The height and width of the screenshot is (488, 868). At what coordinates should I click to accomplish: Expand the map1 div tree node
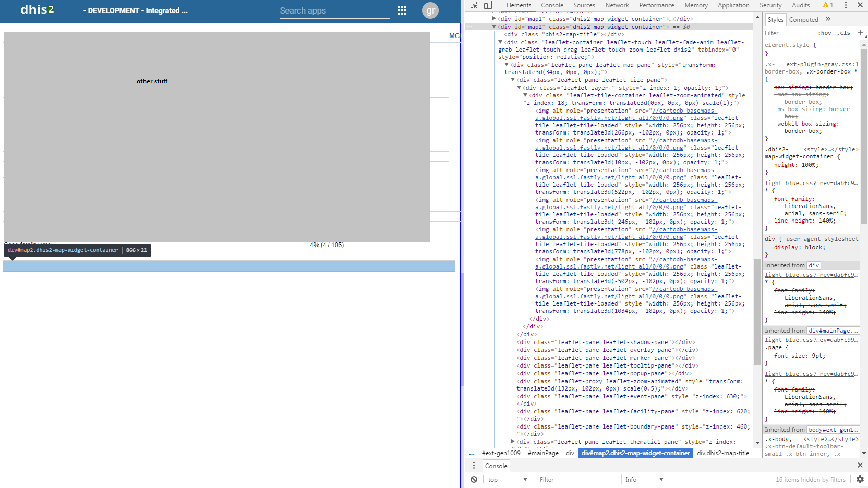(494, 19)
